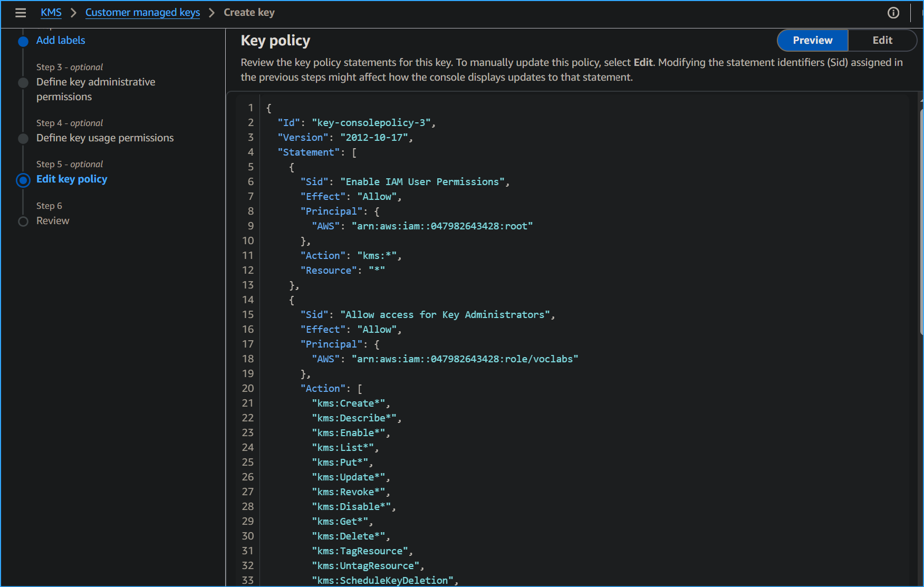
Task: Click the KMS breadcrumb link
Action: pos(51,13)
